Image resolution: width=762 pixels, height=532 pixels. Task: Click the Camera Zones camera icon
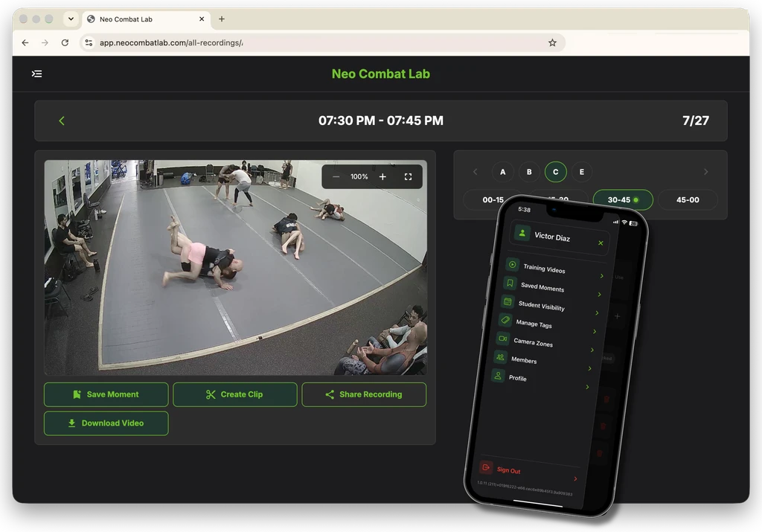[502, 338]
